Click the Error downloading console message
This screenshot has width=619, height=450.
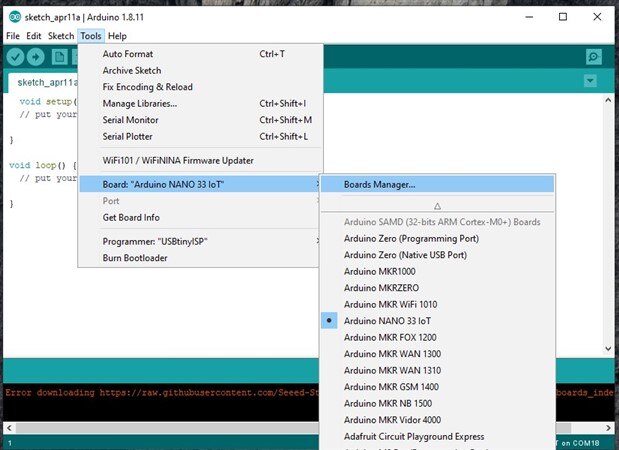coord(162,393)
